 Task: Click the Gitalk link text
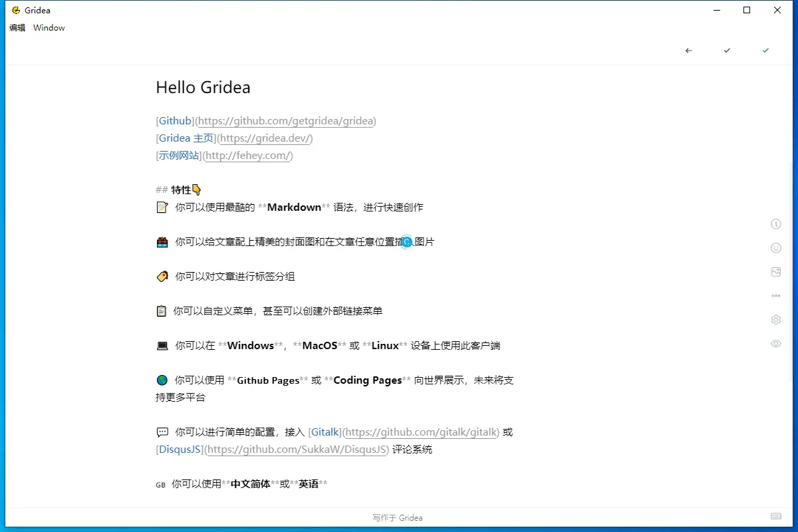coord(326,432)
